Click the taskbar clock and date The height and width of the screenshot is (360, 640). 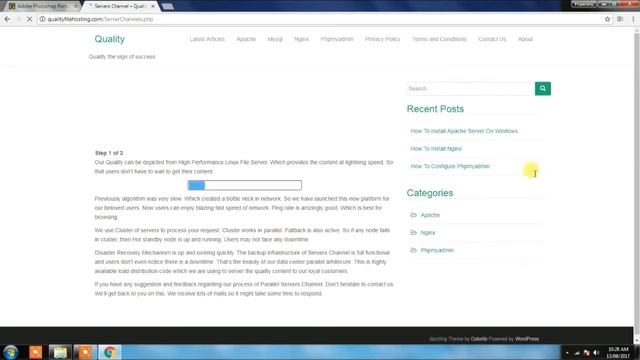(x=618, y=352)
